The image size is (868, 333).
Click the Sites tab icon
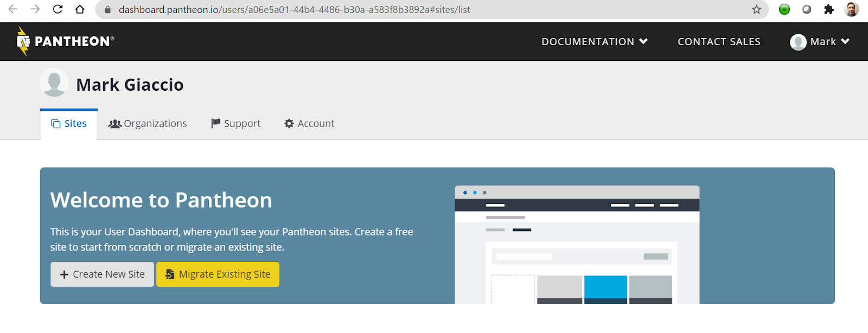[x=55, y=124]
